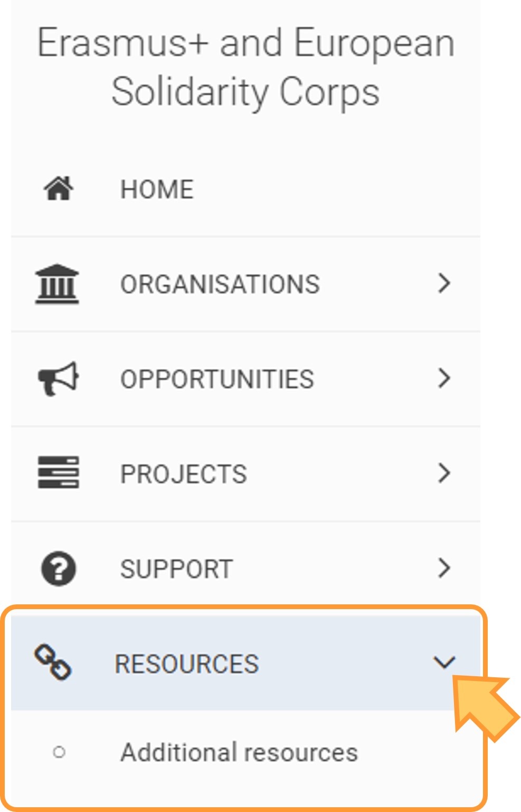Click the Erasmus+ and European Solidarity Corps title

(x=246, y=67)
